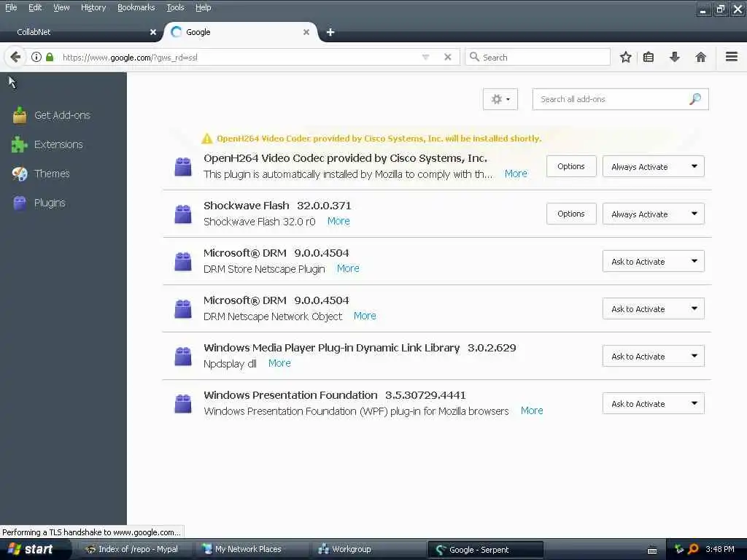Select Get Add-ons in the sidebar
This screenshot has height=560, width=747.
click(52, 115)
